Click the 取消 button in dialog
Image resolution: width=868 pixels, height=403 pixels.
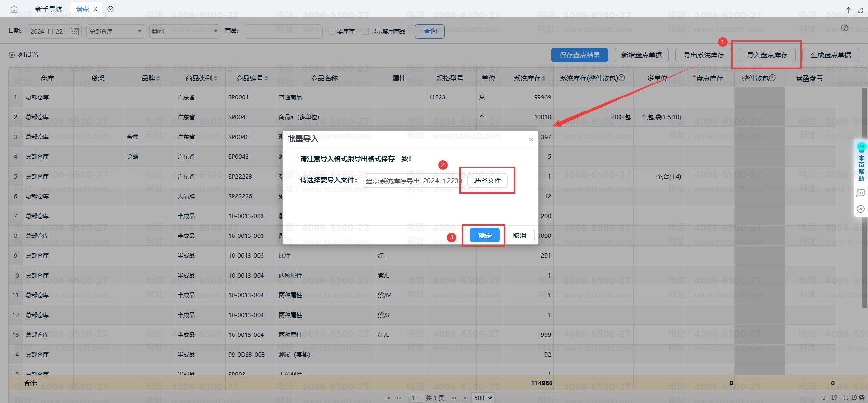pos(519,236)
